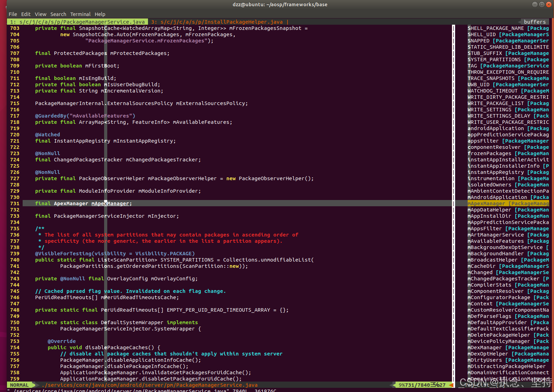Switch to InstallPackageHelper.java buffer tab
The width and height of the screenshot is (554, 392).
point(217,22)
